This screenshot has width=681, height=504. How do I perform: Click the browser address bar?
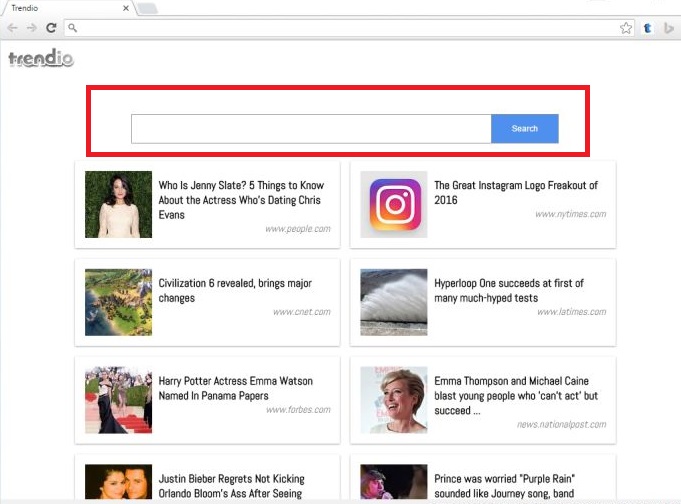(340, 28)
